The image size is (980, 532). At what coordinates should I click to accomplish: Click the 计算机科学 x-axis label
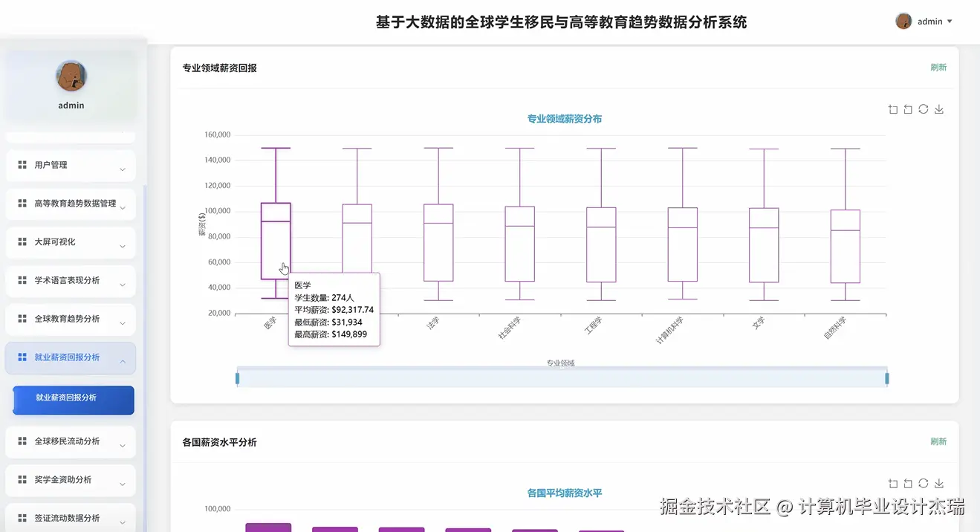coord(669,330)
